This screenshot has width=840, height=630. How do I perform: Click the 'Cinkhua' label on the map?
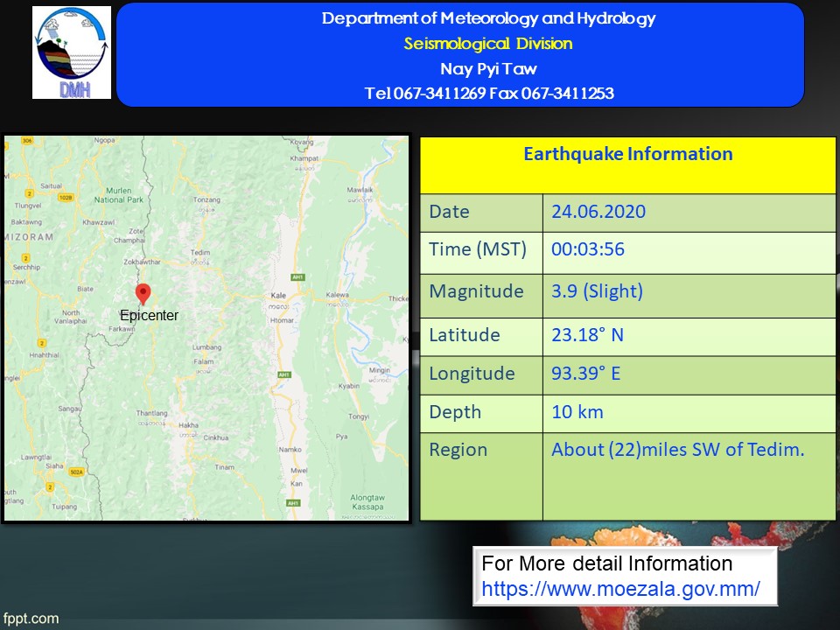click(216, 437)
